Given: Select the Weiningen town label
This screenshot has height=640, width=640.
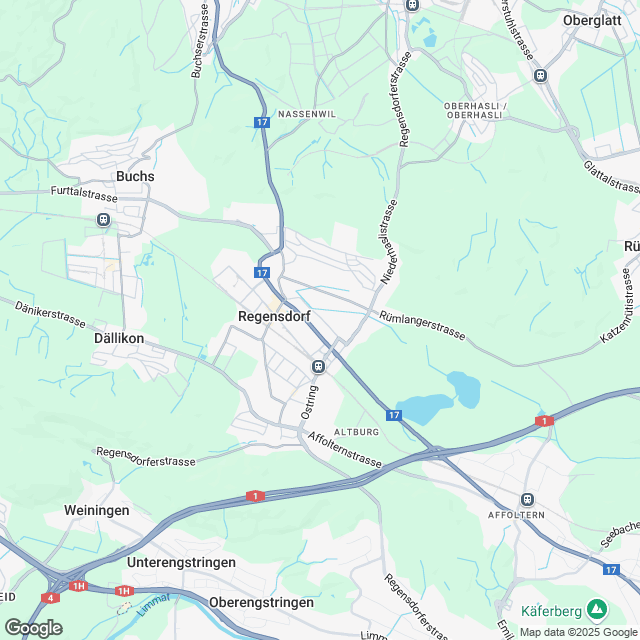Looking at the screenshot, I should click(97, 511).
